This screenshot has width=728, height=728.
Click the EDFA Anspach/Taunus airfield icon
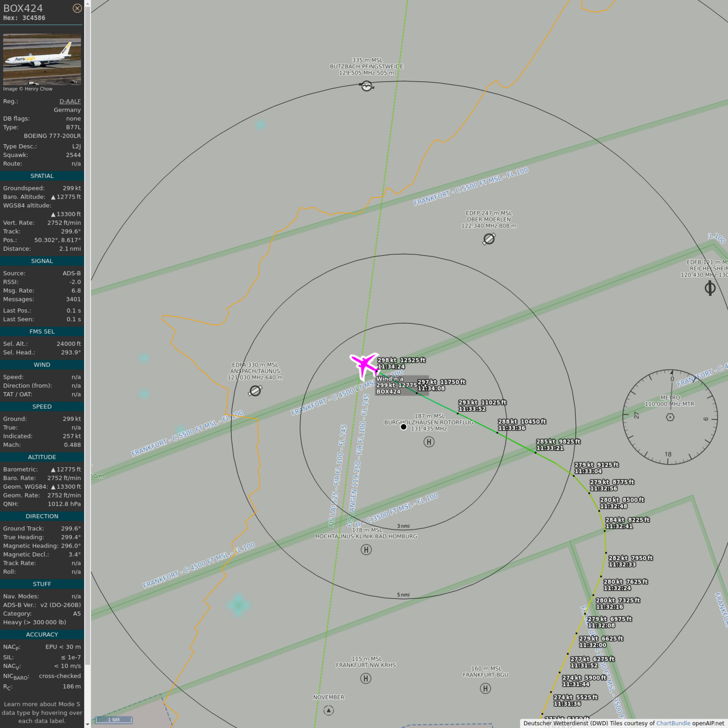click(255, 391)
